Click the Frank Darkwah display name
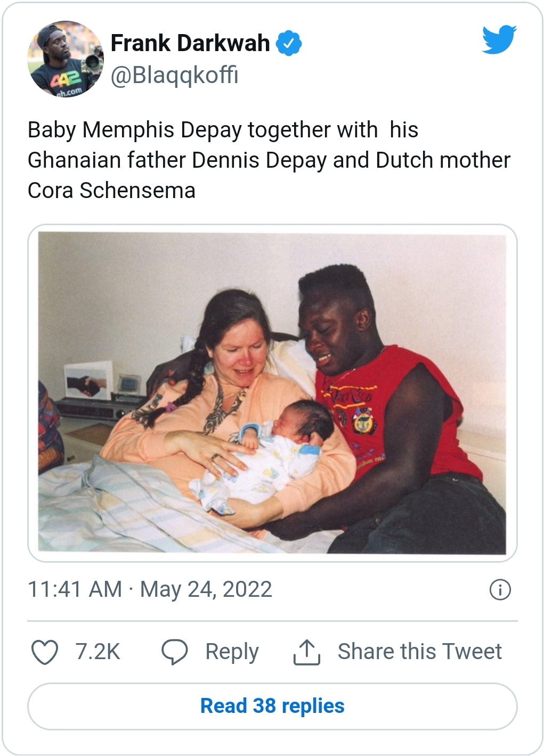 tap(190, 44)
